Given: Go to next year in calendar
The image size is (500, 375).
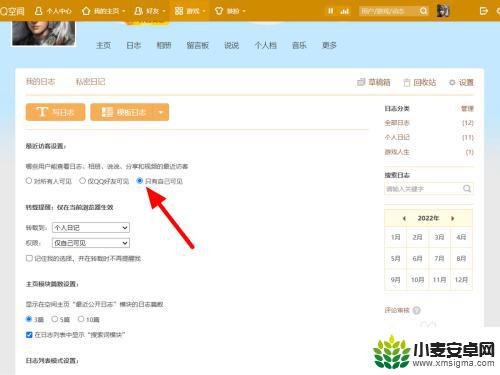Looking at the screenshot, I should (453, 219).
